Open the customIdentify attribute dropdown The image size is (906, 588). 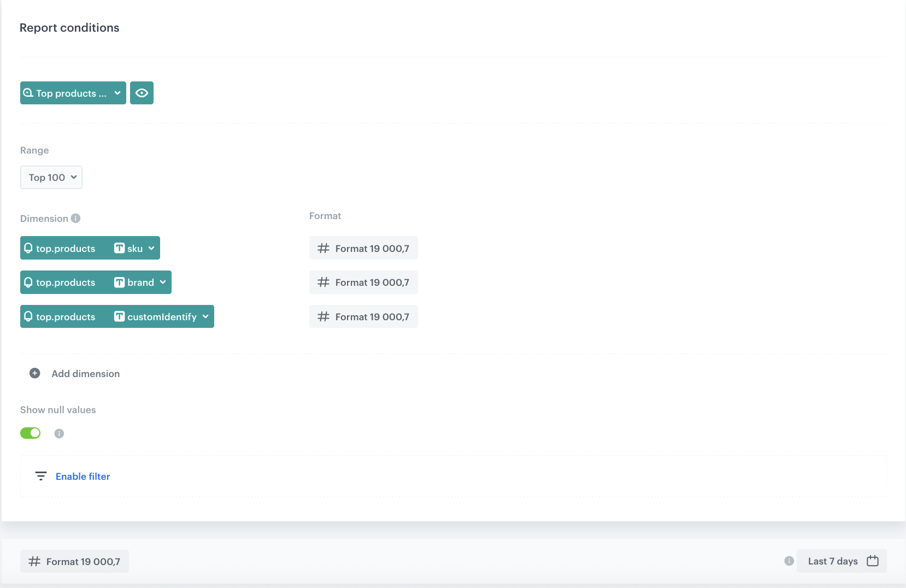click(162, 317)
